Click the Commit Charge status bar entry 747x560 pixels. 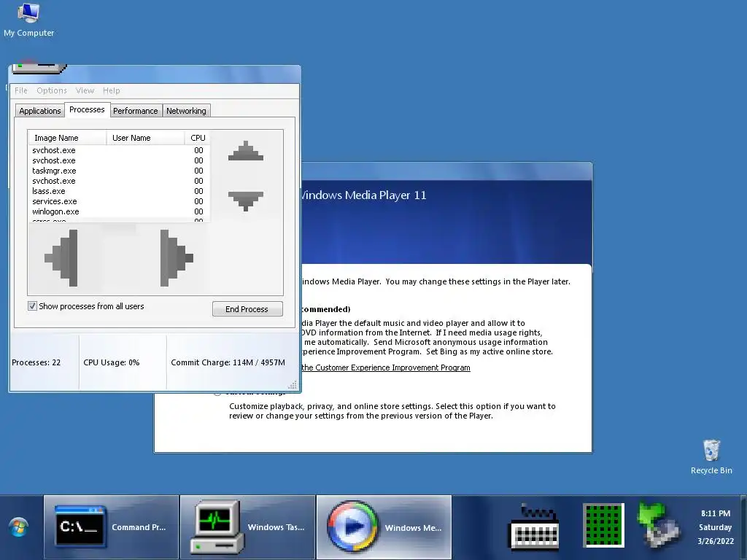[x=228, y=362]
